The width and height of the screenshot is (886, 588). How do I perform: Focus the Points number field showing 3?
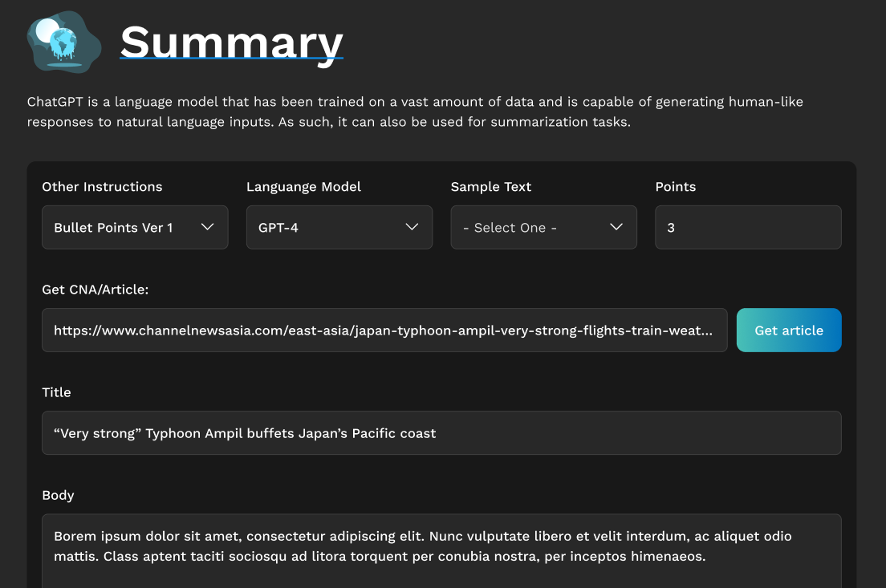748,228
